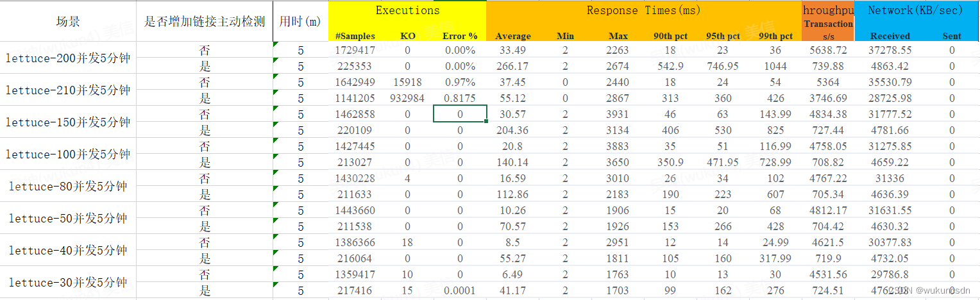This screenshot has width=980, height=300.
Task: Click the #Samples column header
Action: [355, 36]
